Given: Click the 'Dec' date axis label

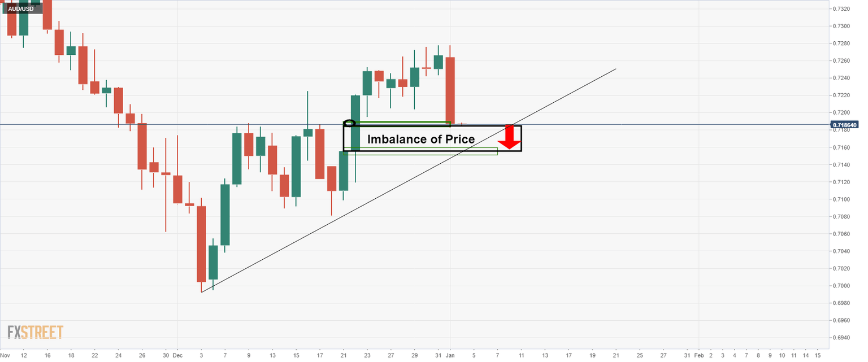Looking at the screenshot, I should pos(177,355).
